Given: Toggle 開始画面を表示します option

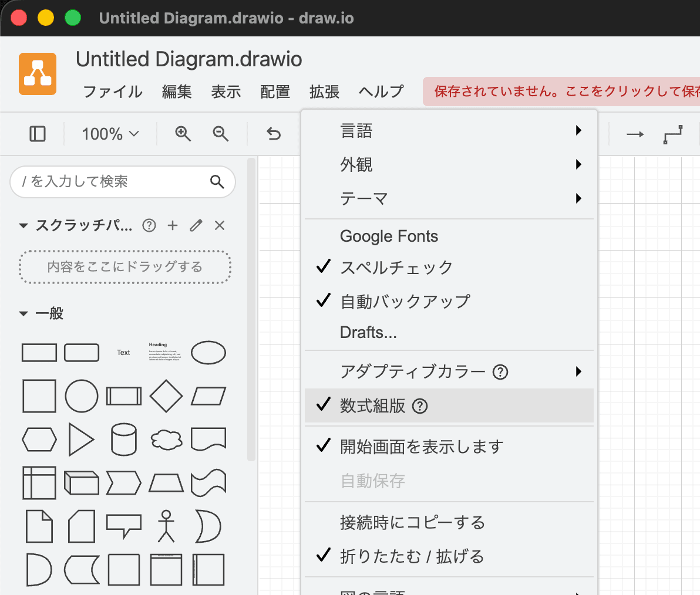Looking at the screenshot, I should point(449,447).
